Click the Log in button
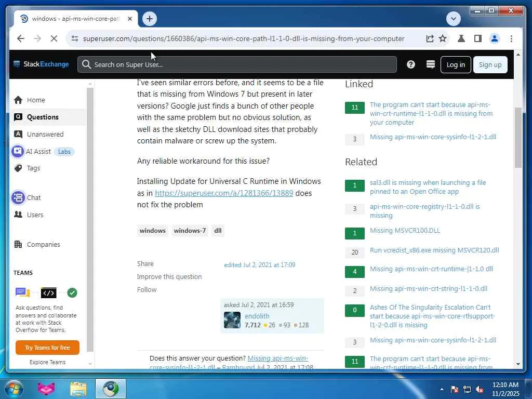Screen dimensions: 532x399 click(456, 64)
